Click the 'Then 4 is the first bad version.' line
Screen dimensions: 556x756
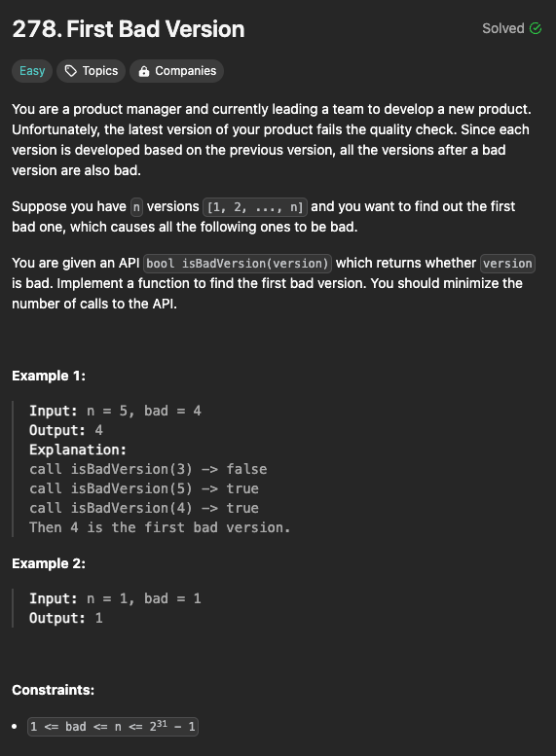[160, 527]
